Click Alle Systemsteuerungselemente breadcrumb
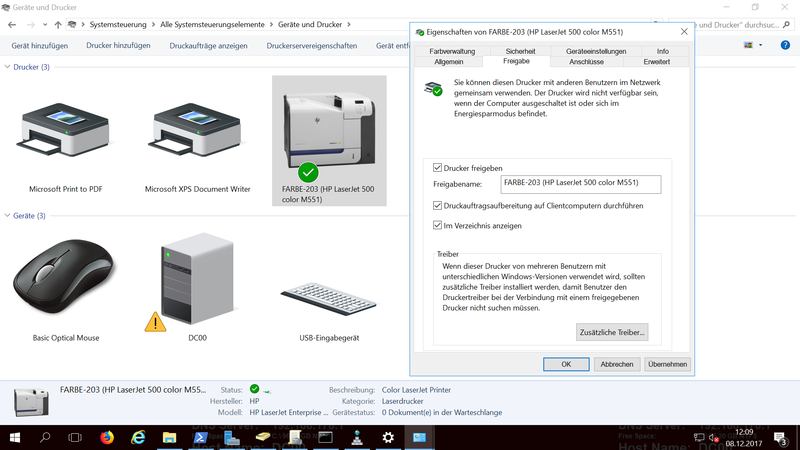The height and width of the screenshot is (450, 800). coord(212,24)
